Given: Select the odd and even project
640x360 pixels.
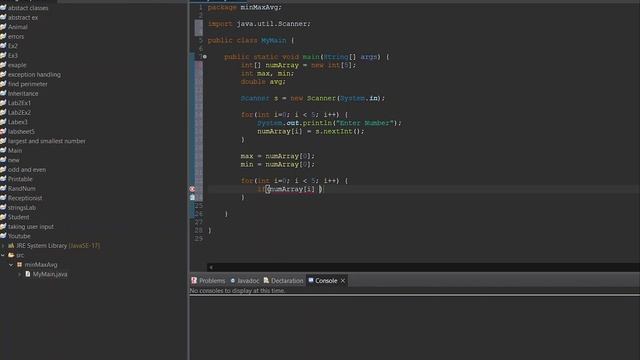Looking at the screenshot, I should [x=27, y=170].
